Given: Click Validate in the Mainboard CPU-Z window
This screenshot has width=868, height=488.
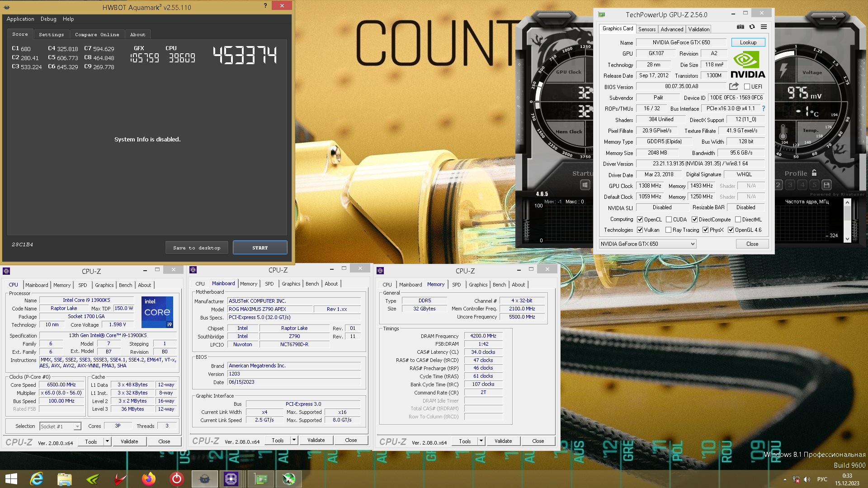Looking at the screenshot, I should click(316, 440).
